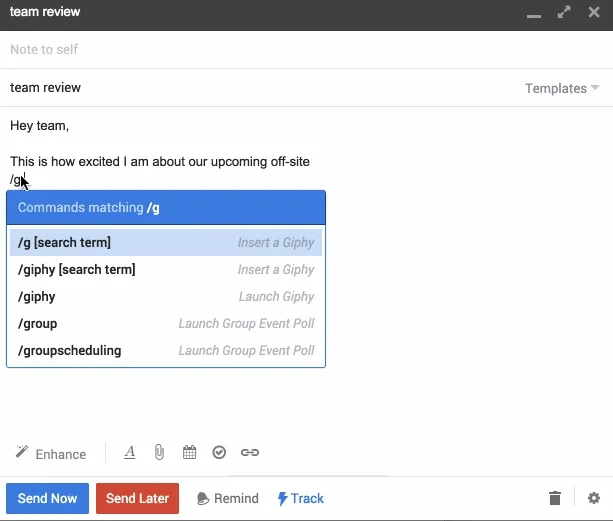
Task: Open compose settings gear icon
Action: pyautogui.click(x=594, y=498)
